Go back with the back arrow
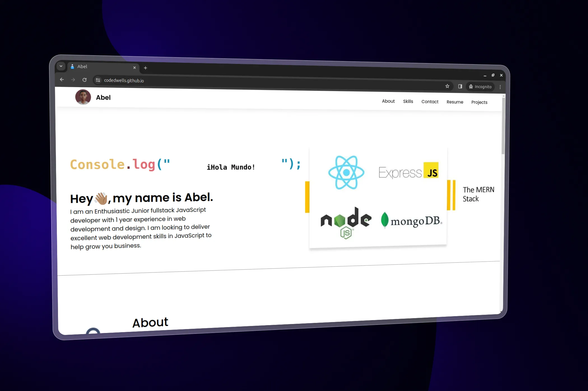The height and width of the screenshot is (391, 588). pos(62,80)
